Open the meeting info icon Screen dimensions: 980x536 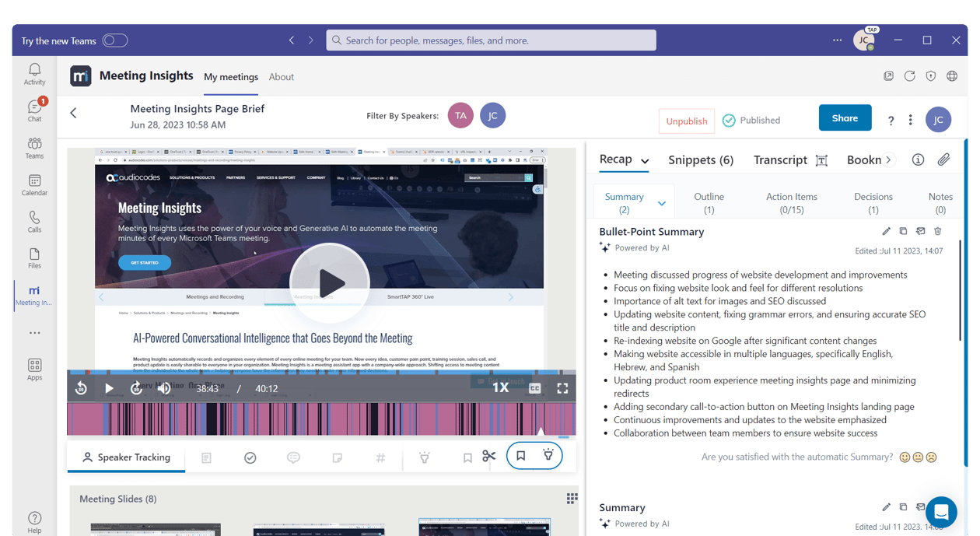tap(918, 159)
